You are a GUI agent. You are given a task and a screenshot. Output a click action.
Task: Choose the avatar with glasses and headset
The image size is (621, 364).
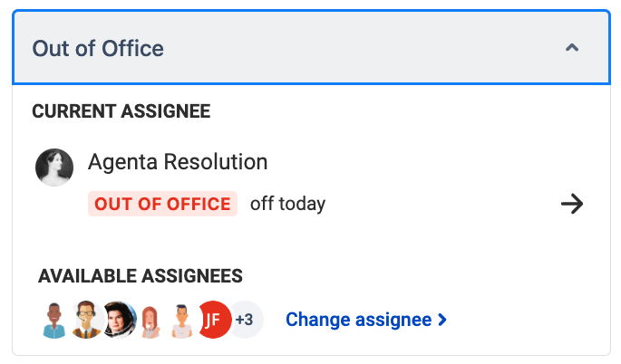[86, 320]
